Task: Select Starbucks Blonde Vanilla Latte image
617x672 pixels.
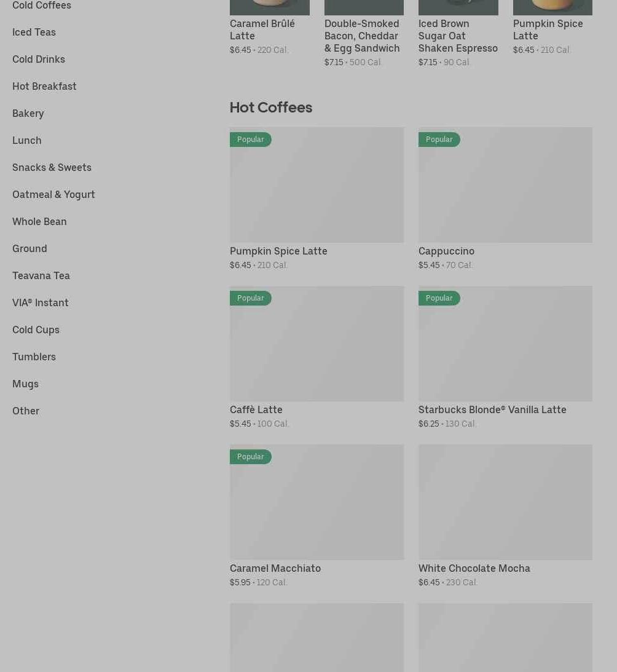Action: (505, 349)
